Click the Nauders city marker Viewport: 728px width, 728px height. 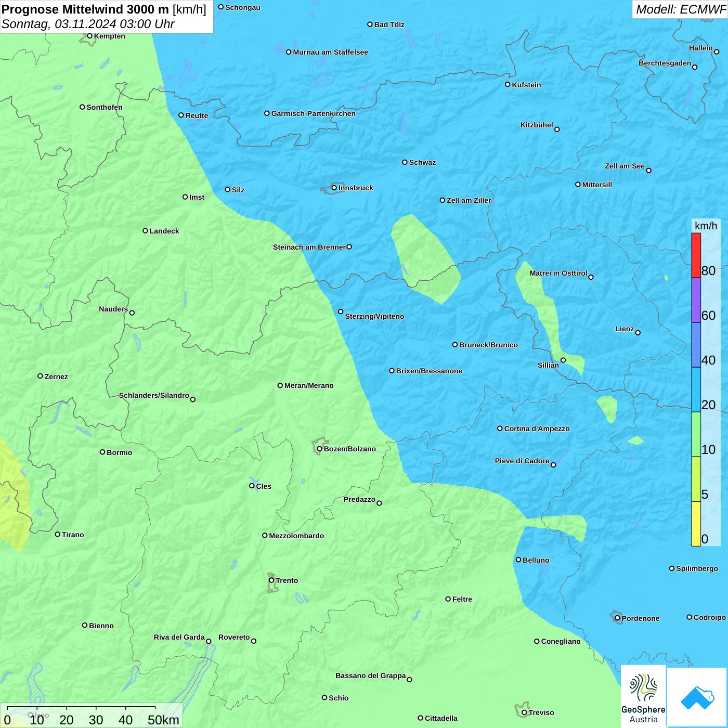pyautogui.click(x=132, y=313)
